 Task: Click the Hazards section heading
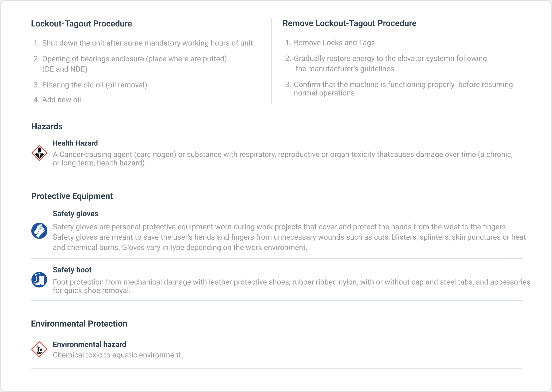[47, 126]
